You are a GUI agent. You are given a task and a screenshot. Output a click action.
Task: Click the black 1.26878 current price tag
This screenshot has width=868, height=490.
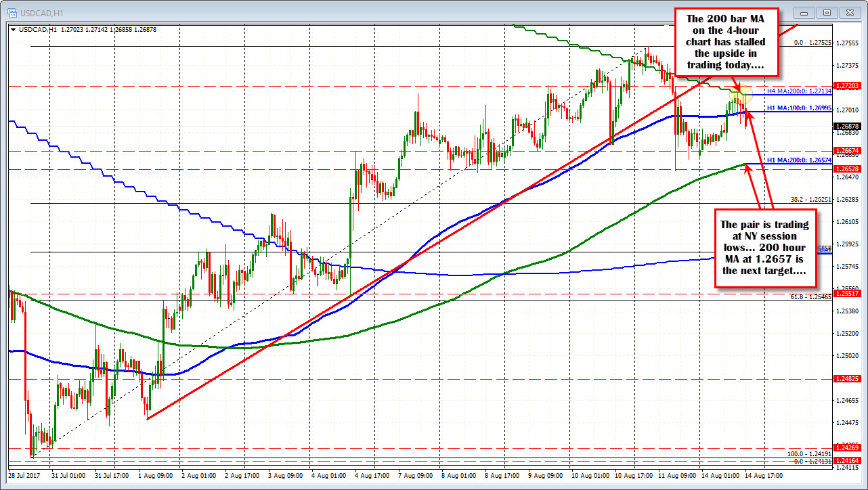[x=848, y=127]
